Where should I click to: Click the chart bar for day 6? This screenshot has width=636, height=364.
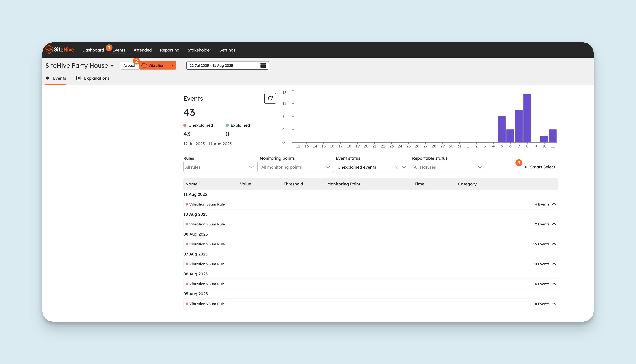510,136
